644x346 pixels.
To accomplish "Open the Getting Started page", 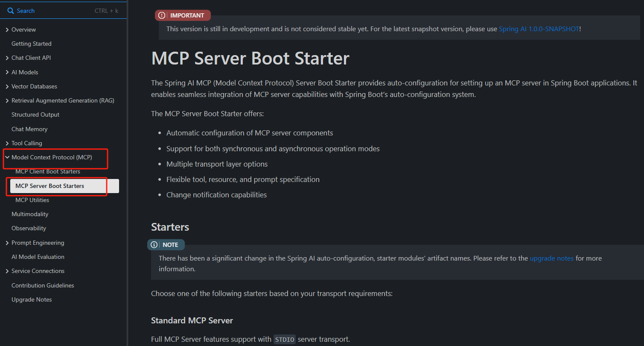I will [x=31, y=44].
